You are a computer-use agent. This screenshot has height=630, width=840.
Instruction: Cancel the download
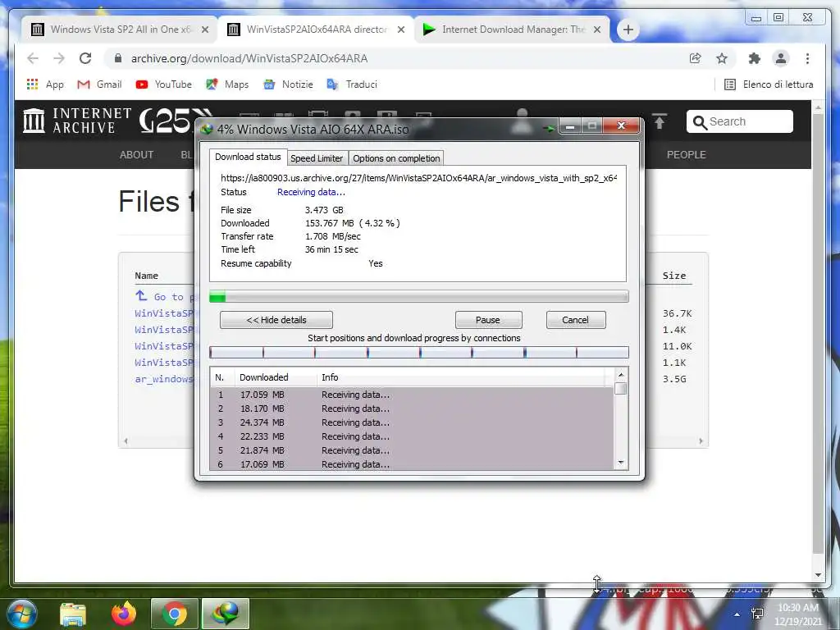tap(575, 320)
